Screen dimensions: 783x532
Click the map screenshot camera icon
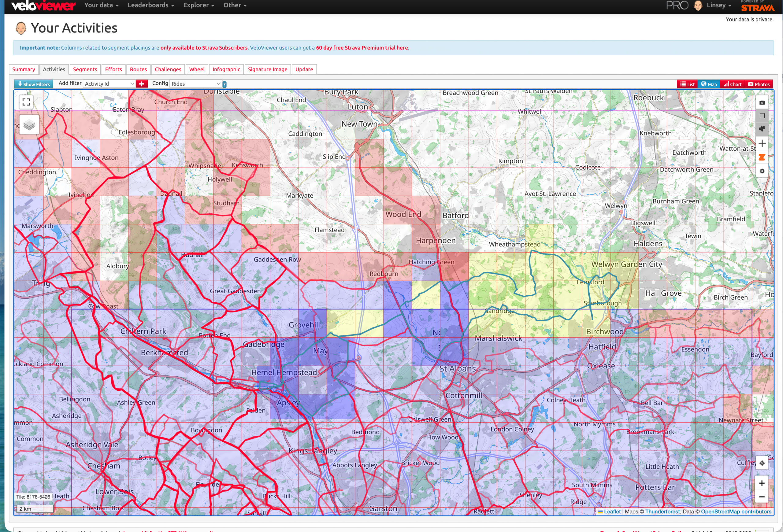[762, 103]
